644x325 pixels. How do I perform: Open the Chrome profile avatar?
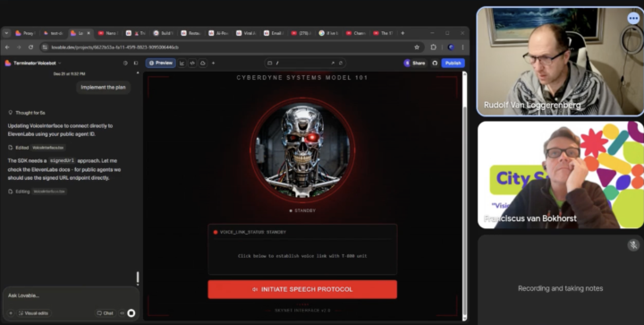(451, 47)
